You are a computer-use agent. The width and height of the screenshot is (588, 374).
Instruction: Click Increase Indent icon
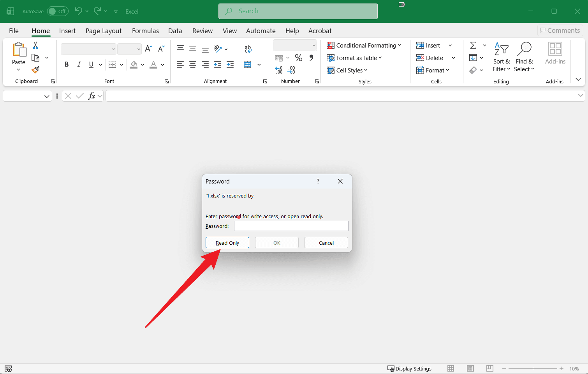click(230, 65)
